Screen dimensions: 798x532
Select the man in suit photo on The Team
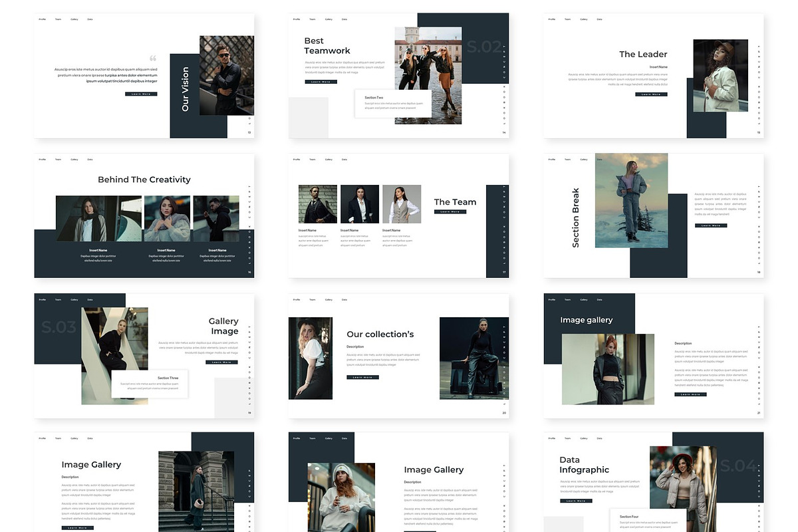click(318, 204)
